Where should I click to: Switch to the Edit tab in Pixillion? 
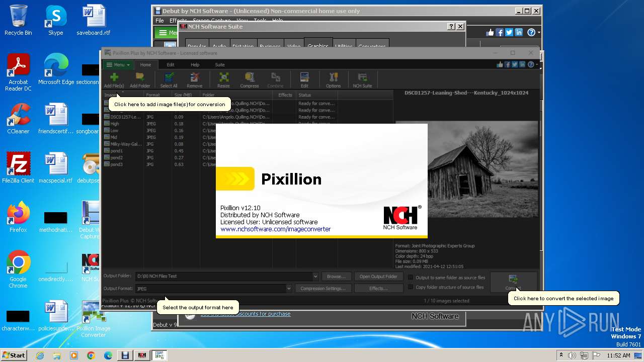point(171,64)
